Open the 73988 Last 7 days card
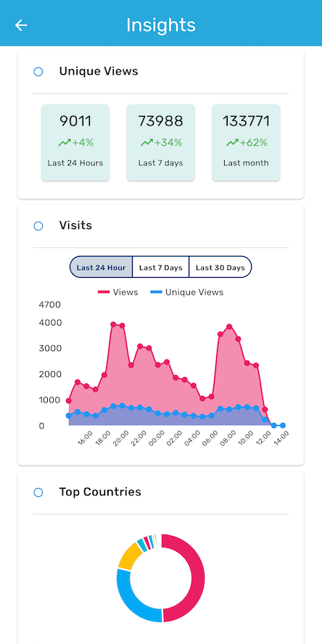 coord(160,143)
